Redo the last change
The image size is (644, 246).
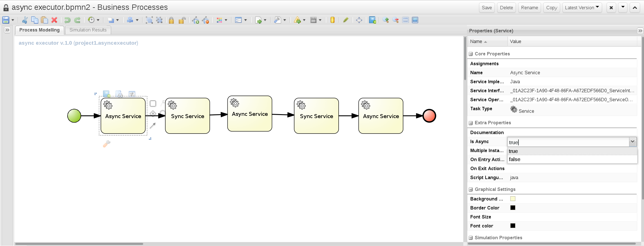pos(77,20)
